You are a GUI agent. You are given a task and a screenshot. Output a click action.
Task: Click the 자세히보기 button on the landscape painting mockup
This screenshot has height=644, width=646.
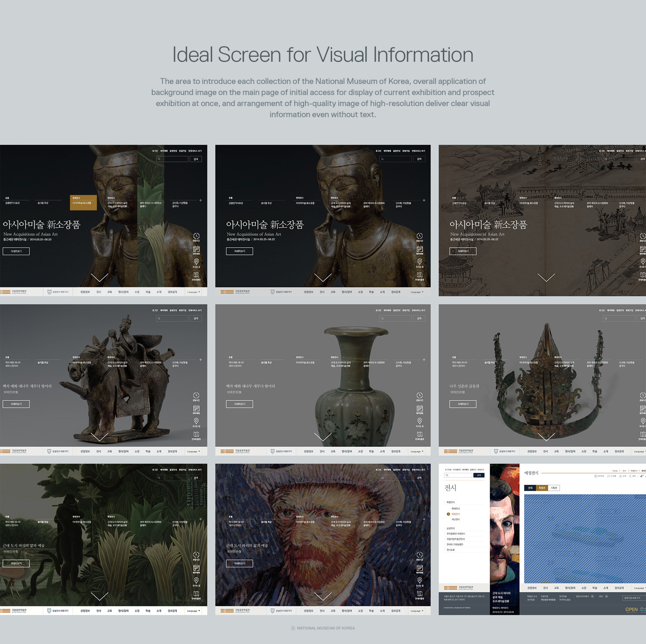tap(463, 251)
